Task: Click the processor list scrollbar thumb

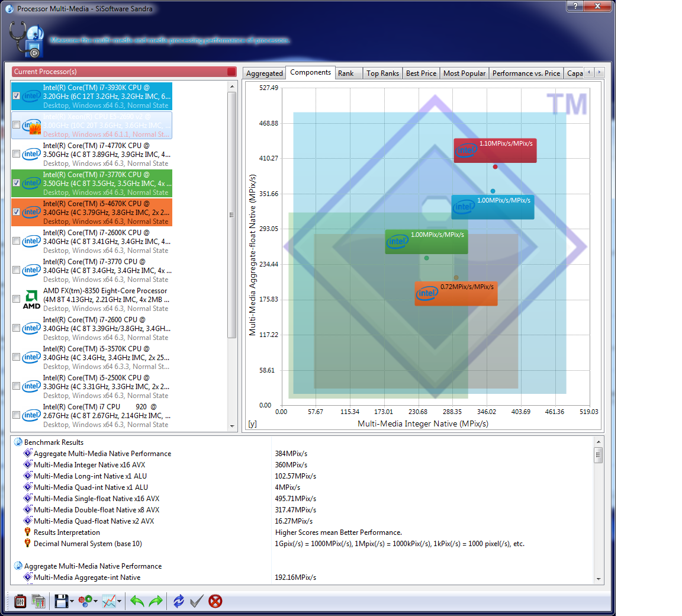Action: click(232, 214)
